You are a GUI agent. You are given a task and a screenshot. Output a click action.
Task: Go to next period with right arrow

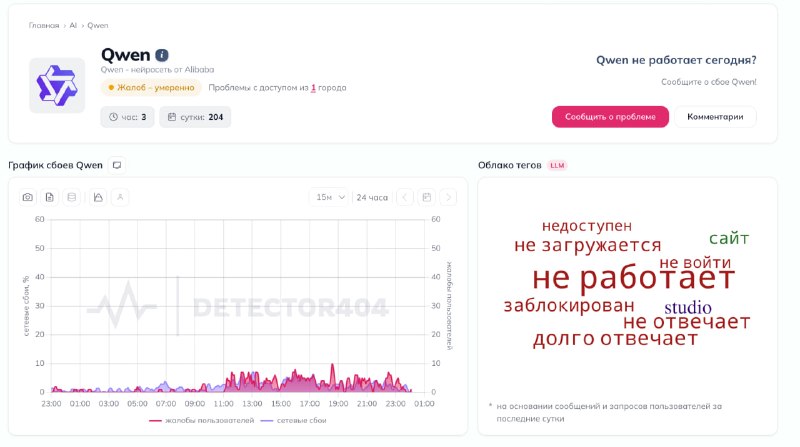tap(448, 197)
